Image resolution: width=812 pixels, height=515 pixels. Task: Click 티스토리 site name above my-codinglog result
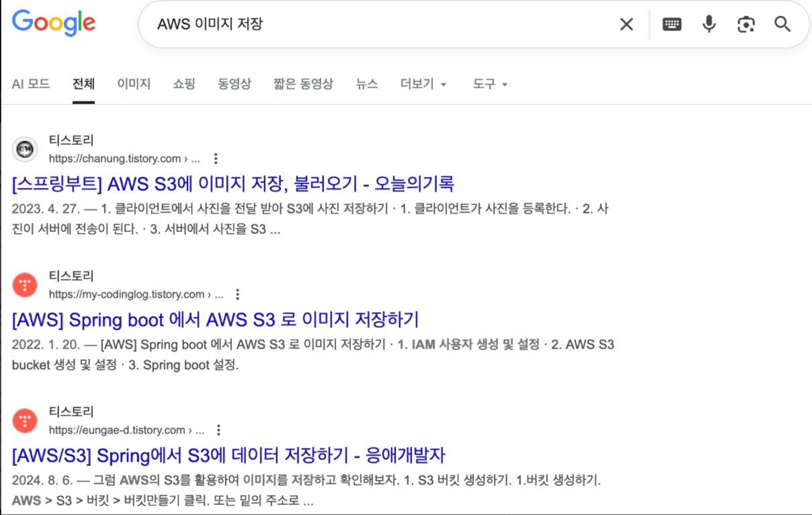click(71, 276)
